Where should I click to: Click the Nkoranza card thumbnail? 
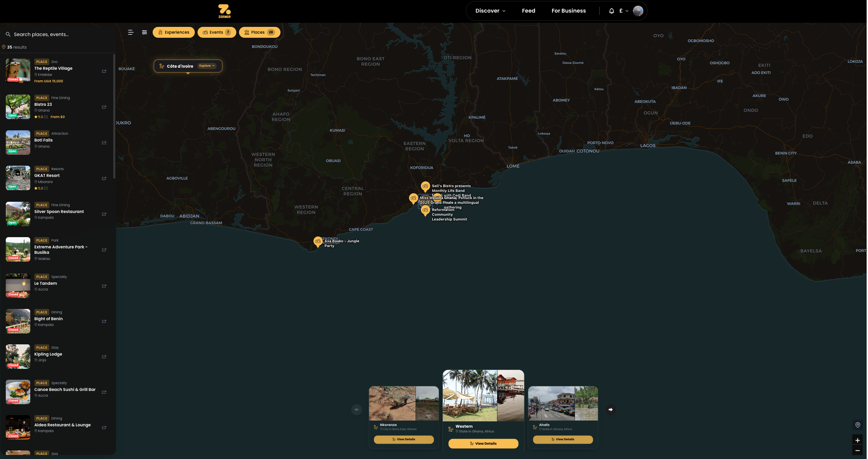(x=404, y=403)
